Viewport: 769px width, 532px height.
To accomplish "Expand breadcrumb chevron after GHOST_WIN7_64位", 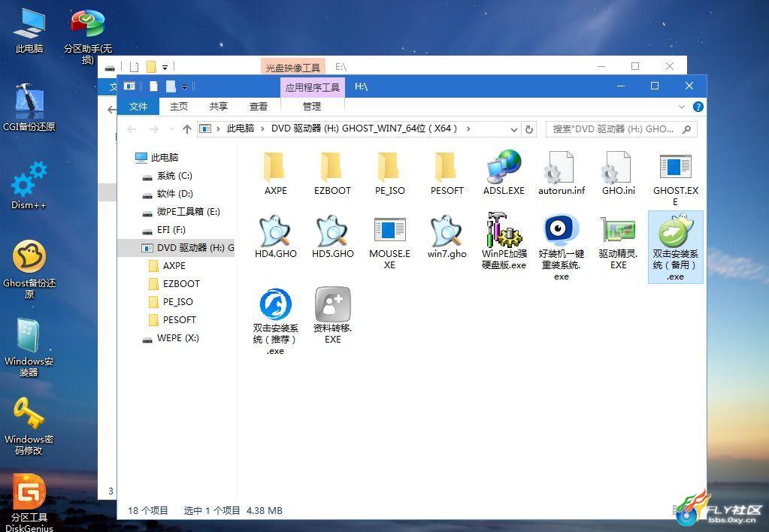I will point(469,128).
